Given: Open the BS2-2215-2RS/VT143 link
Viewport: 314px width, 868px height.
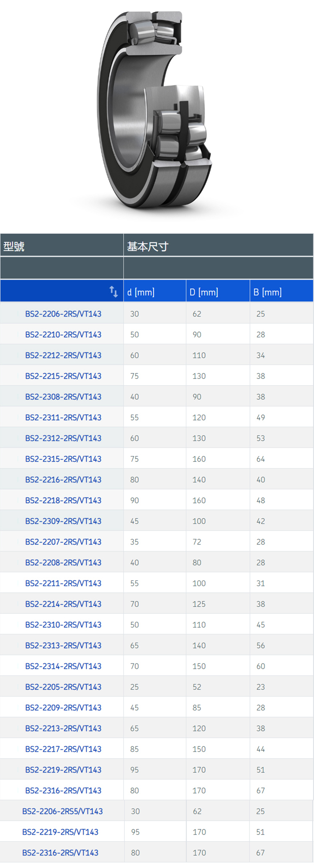Looking at the screenshot, I should [63, 376].
